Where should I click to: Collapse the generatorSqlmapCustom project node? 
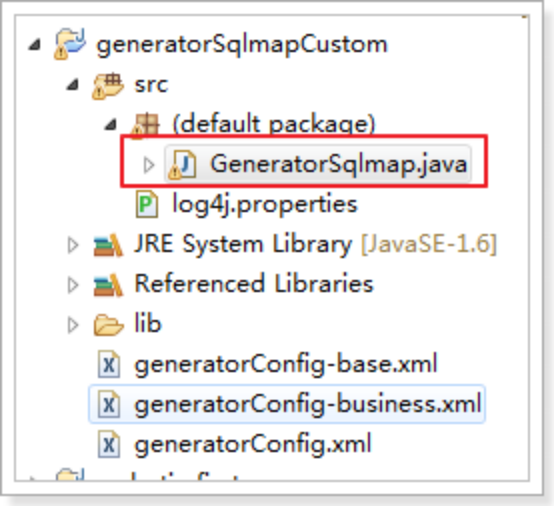click(x=35, y=45)
